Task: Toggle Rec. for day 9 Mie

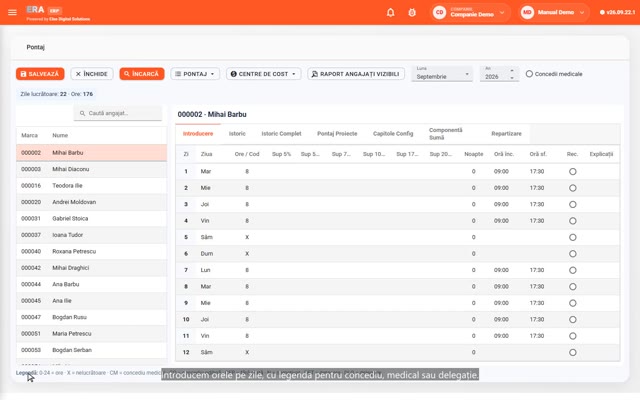Action: click(573, 303)
